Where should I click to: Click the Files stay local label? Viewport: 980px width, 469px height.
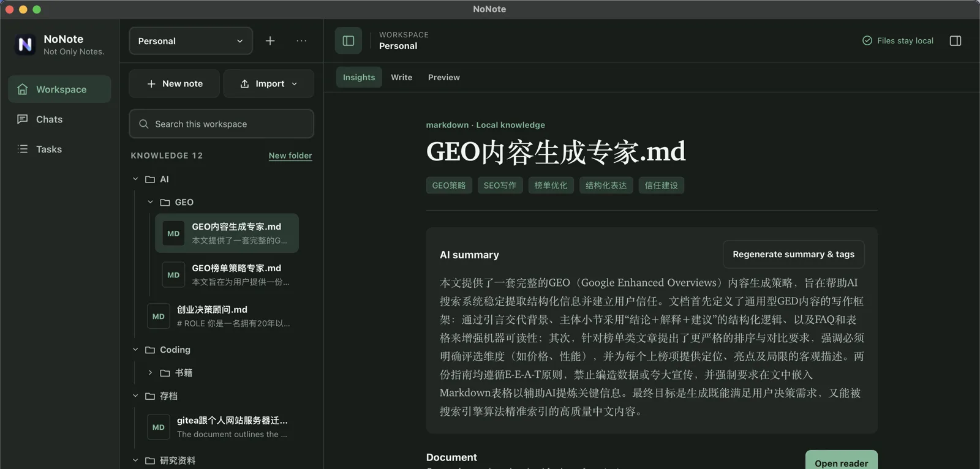pyautogui.click(x=905, y=41)
